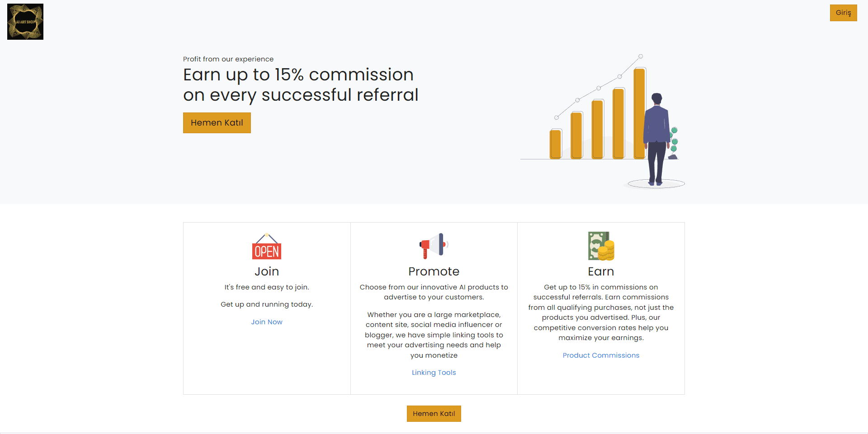Click the AI Art Shop logo

coord(25,22)
